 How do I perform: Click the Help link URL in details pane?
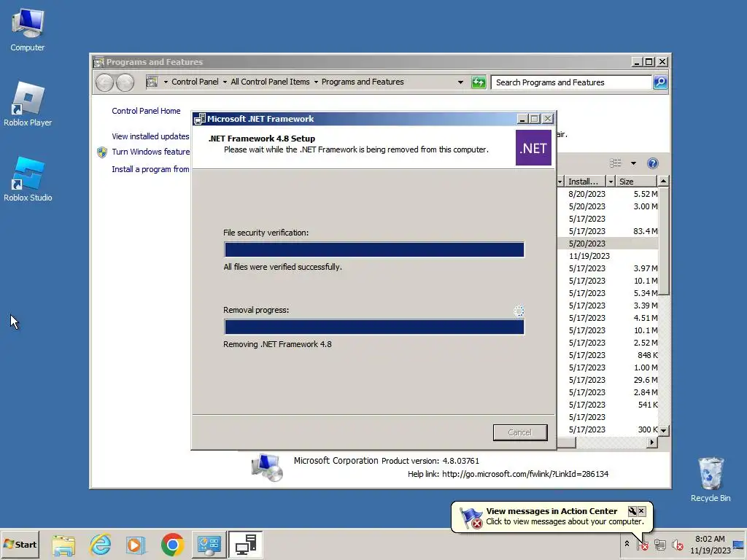click(525, 474)
